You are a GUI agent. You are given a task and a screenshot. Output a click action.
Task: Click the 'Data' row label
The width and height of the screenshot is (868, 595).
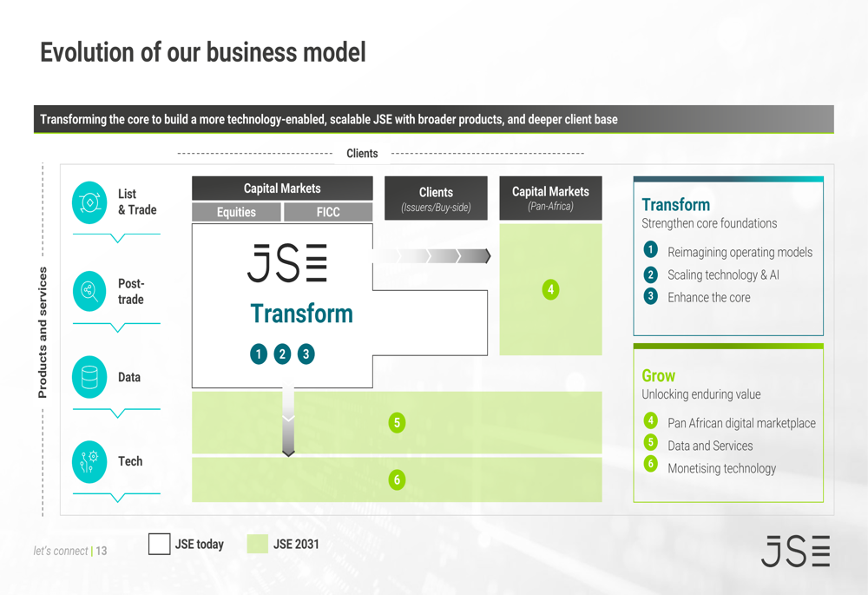[129, 377]
